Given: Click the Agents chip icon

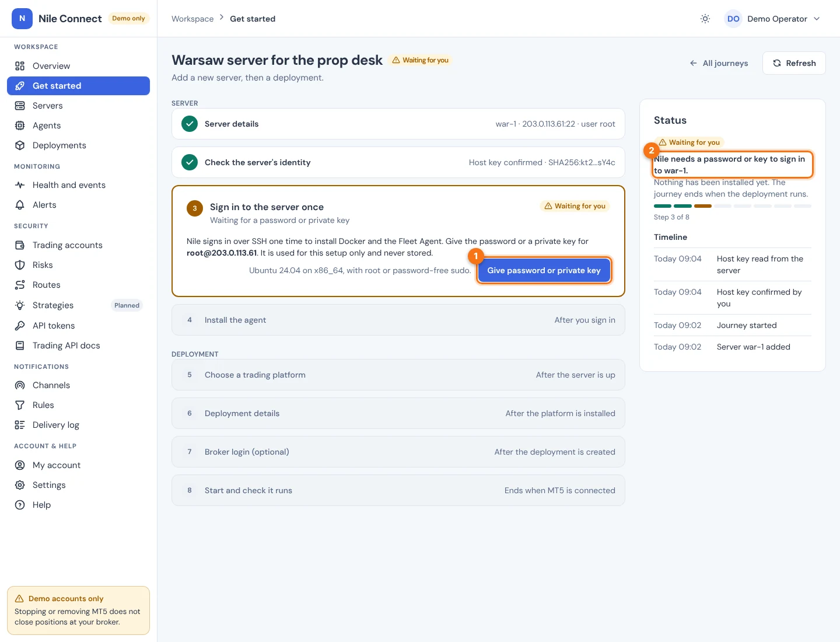Looking at the screenshot, I should (20, 125).
